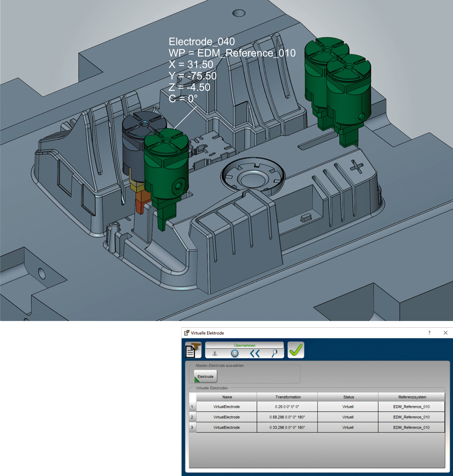
Task: Click the blue gear icon under Übernehmen
Action: coord(235,353)
